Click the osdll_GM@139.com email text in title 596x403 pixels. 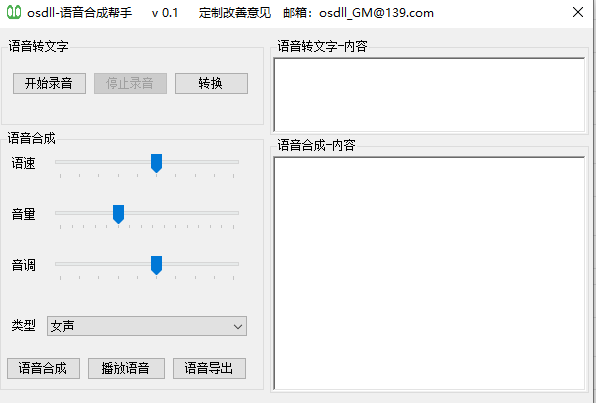376,13
